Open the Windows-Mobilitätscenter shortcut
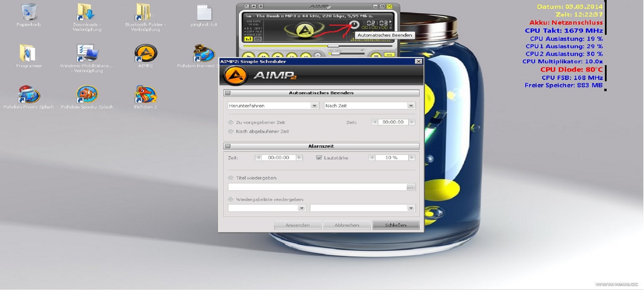Image resolution: width=644 pixels, height=290 pixels. point(87,53)
